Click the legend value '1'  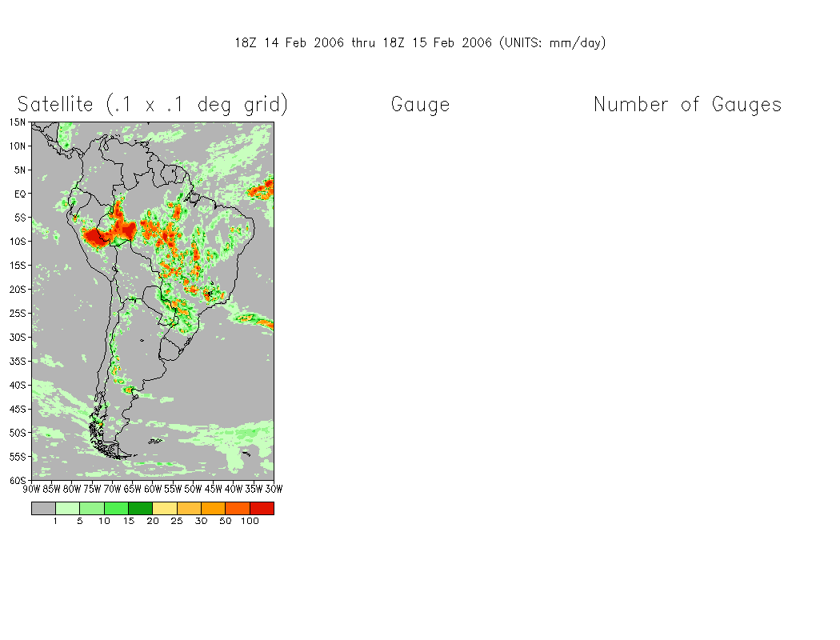(55, 521)
